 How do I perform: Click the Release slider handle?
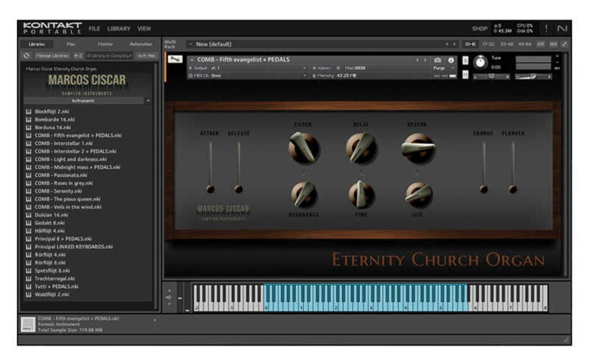238,189
